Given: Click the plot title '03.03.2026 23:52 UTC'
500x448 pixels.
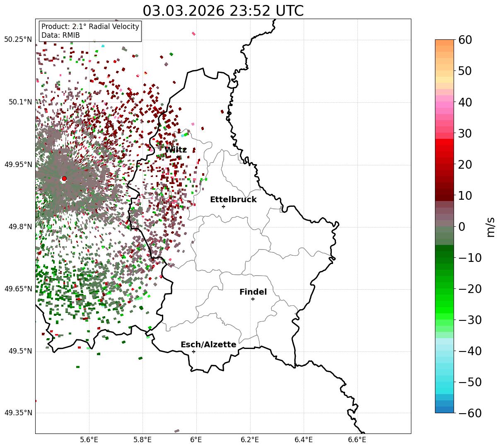Looking at the screenshot, I should pyautogui.click(x=223, y=11).
